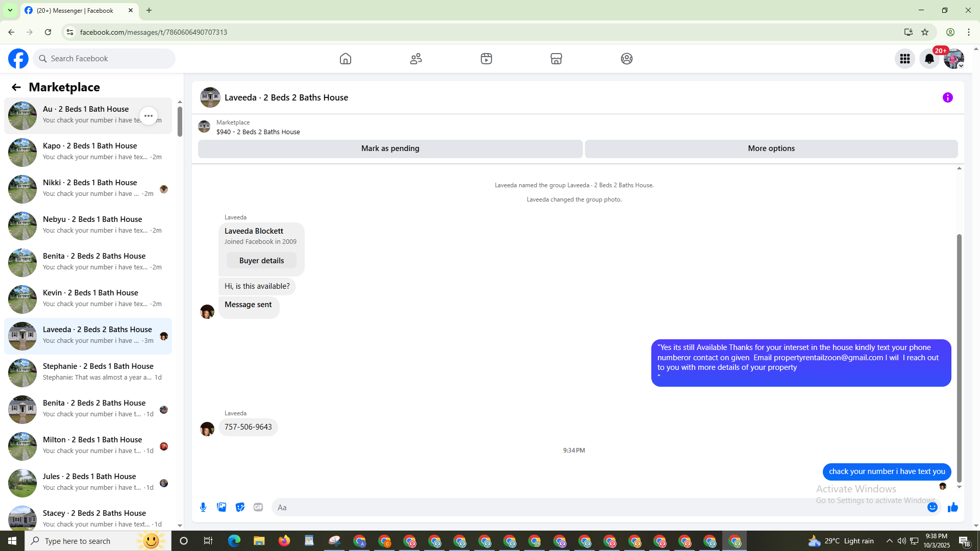The height and width of the screenshot is (551, 980).
Task: Open the notifications bell
Action: coord(929,59)
